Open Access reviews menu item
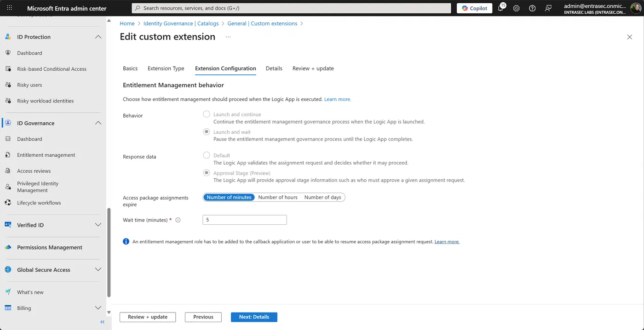 tap(34, 171)
